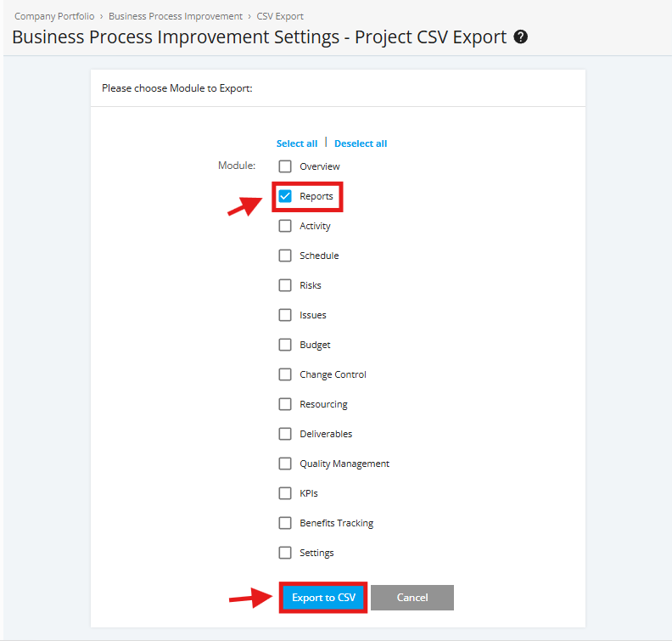The height and width of the screenshot is (641, 672).
Task: Tick the Issues checkbox
Action: (x=285, y=315)
